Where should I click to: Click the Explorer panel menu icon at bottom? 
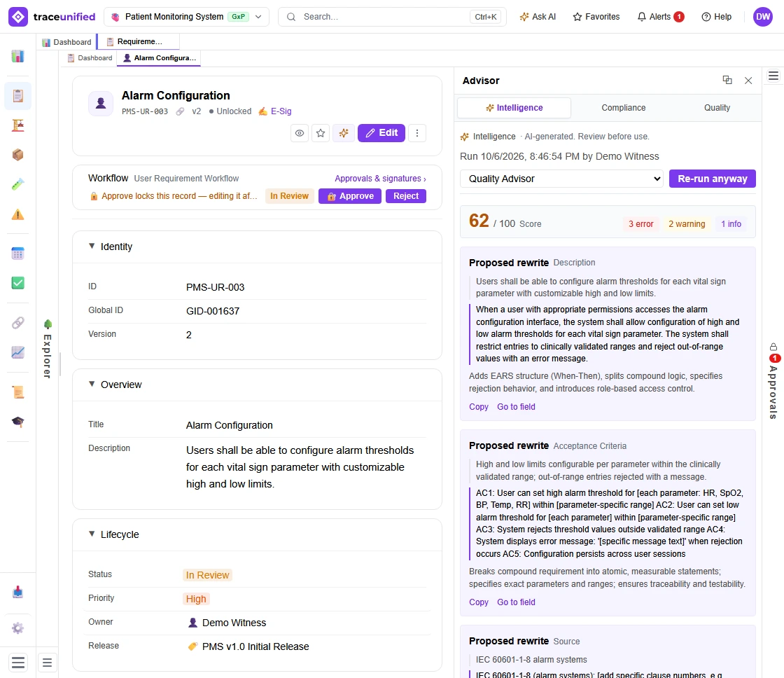47,663
